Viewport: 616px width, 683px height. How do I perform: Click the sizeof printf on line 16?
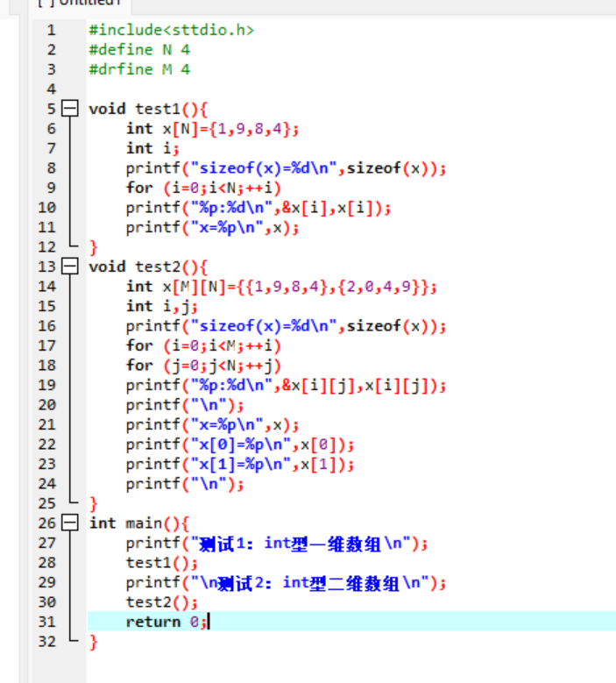pos(286,326)
